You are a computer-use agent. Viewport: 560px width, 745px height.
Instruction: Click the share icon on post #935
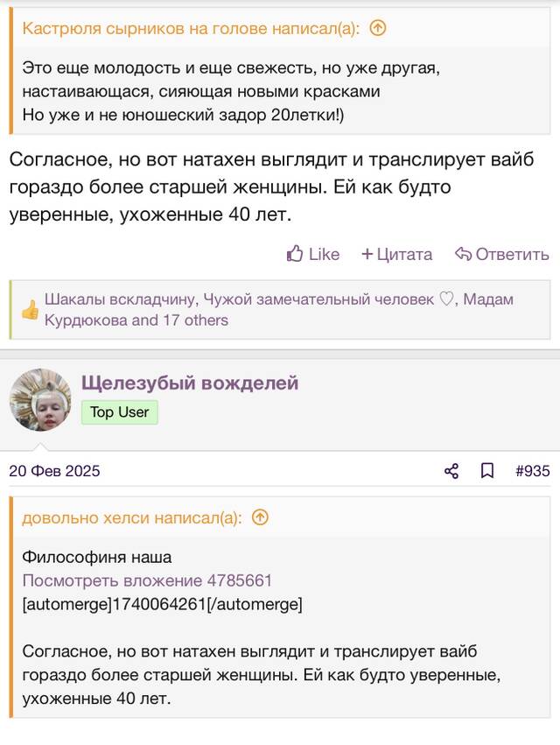coord(451,471)
